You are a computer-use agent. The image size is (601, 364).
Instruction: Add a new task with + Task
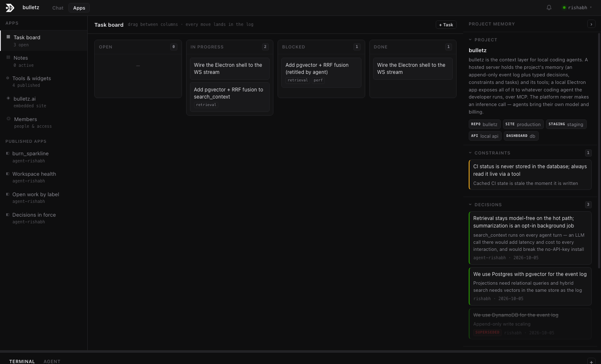coord(446,25)
